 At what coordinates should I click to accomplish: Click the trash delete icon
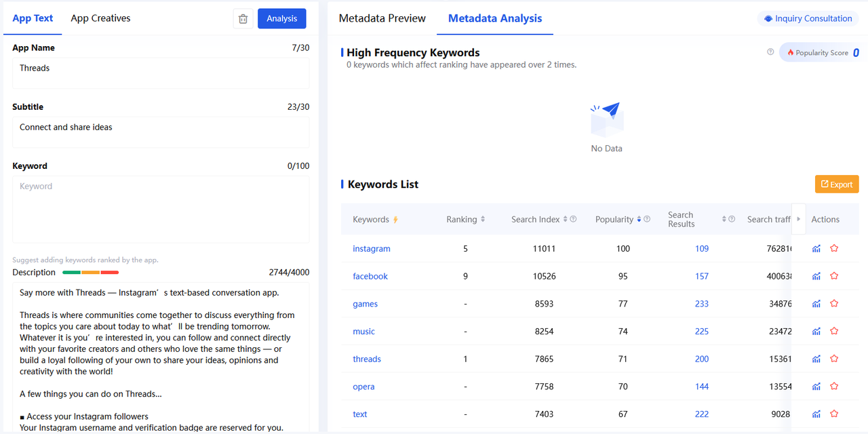pyautogui.click(x=243, y=19)
